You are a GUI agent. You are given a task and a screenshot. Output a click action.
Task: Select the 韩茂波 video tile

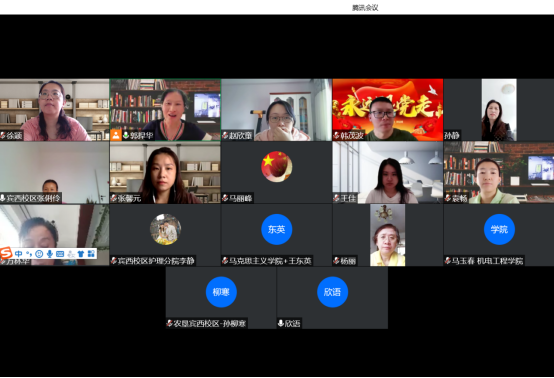(x=388, y=110)
